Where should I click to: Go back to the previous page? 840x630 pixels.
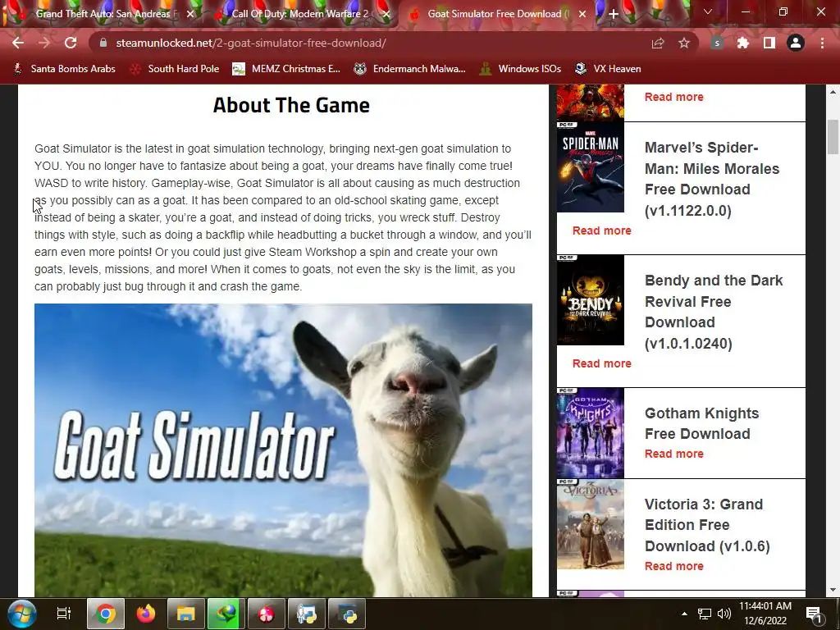18,43
